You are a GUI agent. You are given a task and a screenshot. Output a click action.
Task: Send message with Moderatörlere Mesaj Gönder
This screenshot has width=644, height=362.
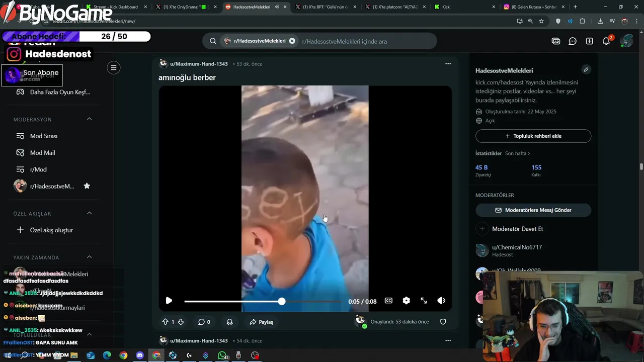point(533,210)
